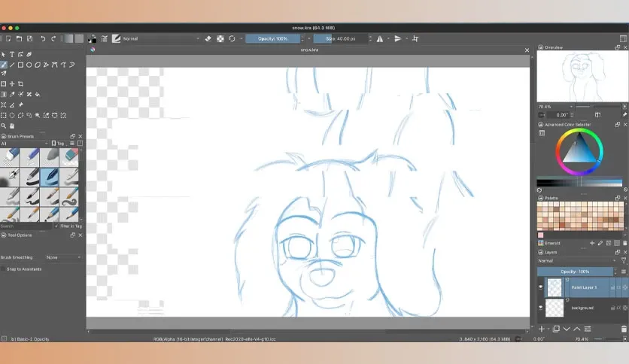This screenshot has width=629, height=364.
Task: Move layer up with up chevron
Action: tap(577, 329)
